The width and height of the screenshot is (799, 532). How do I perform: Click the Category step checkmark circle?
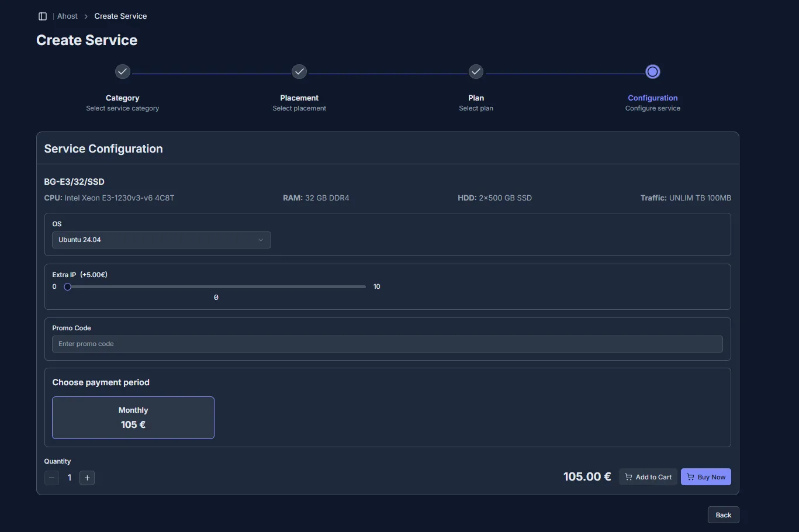[x=122, y=71]
